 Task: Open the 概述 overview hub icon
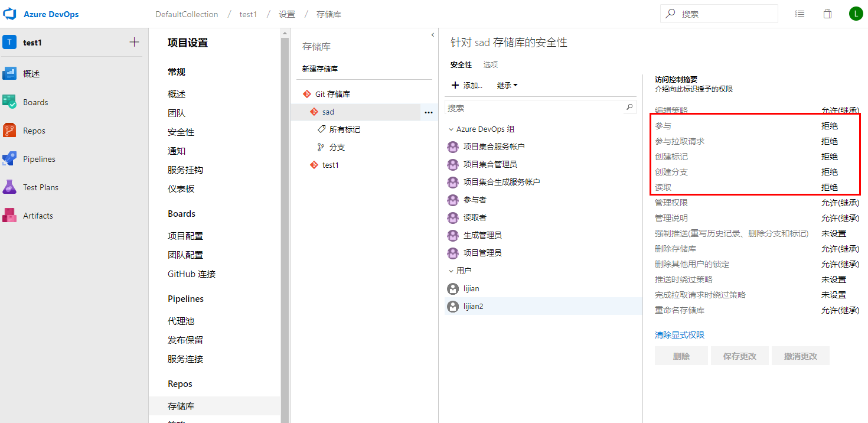[9, 74]
